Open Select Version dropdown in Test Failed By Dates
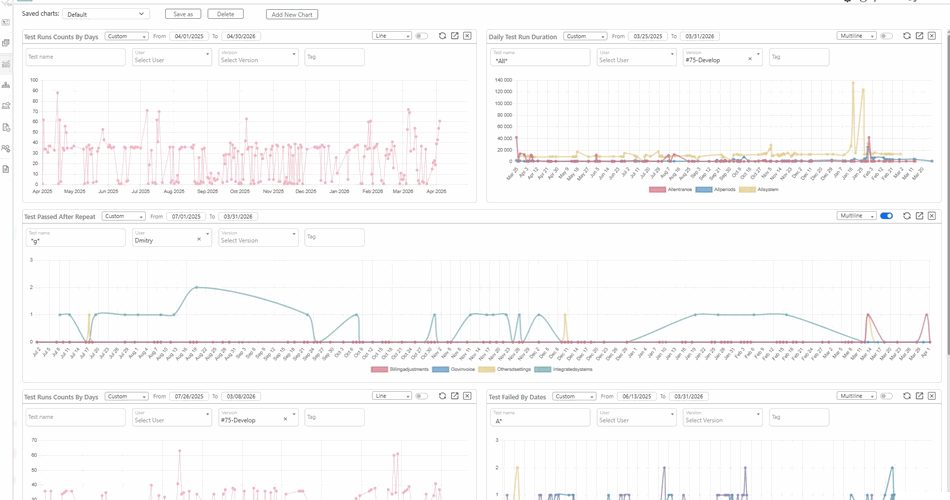The height and width of the screenshot is (500, 950). click(723, 417)
